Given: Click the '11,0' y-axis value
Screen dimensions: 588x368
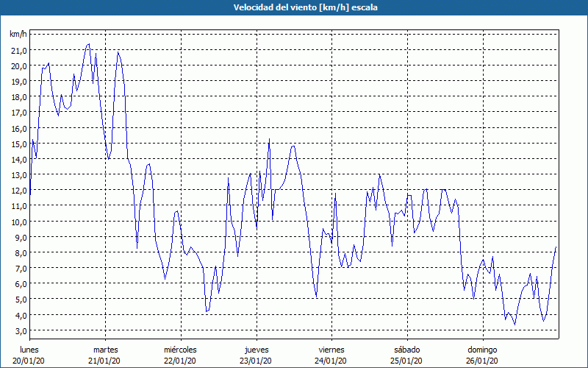Looking at the screenshot, I should 19,206.
